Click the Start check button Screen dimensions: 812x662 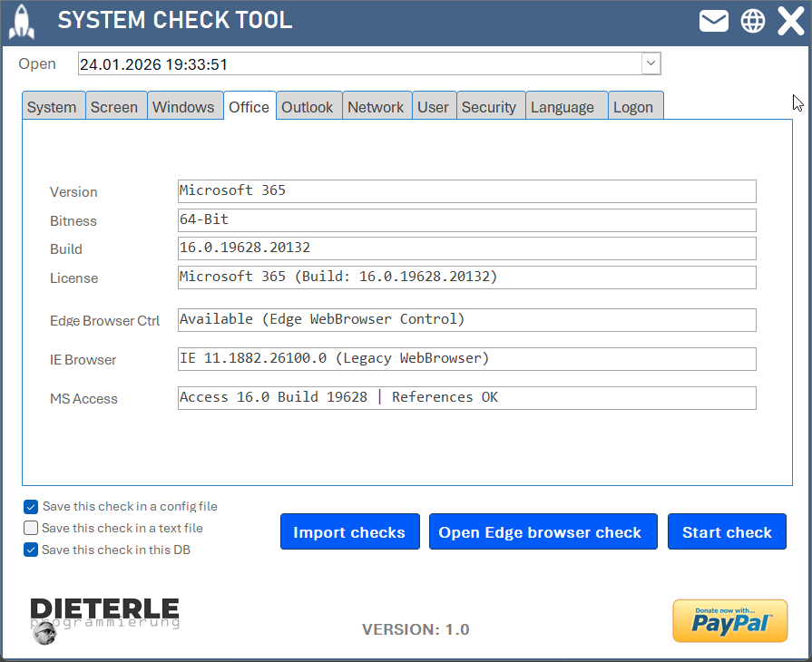coord(727,531)
